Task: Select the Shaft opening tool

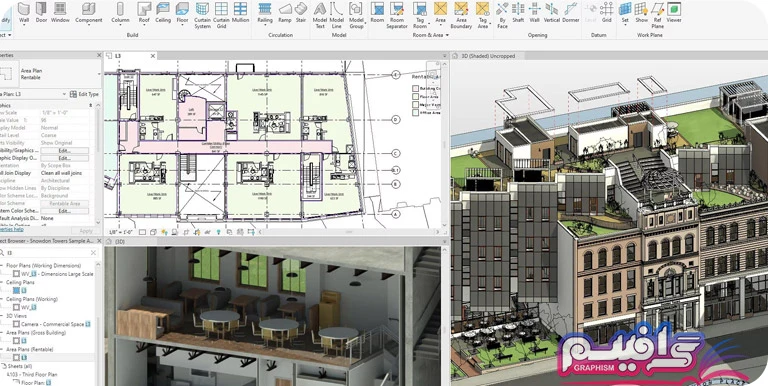Action: click(x=518, y=13)
